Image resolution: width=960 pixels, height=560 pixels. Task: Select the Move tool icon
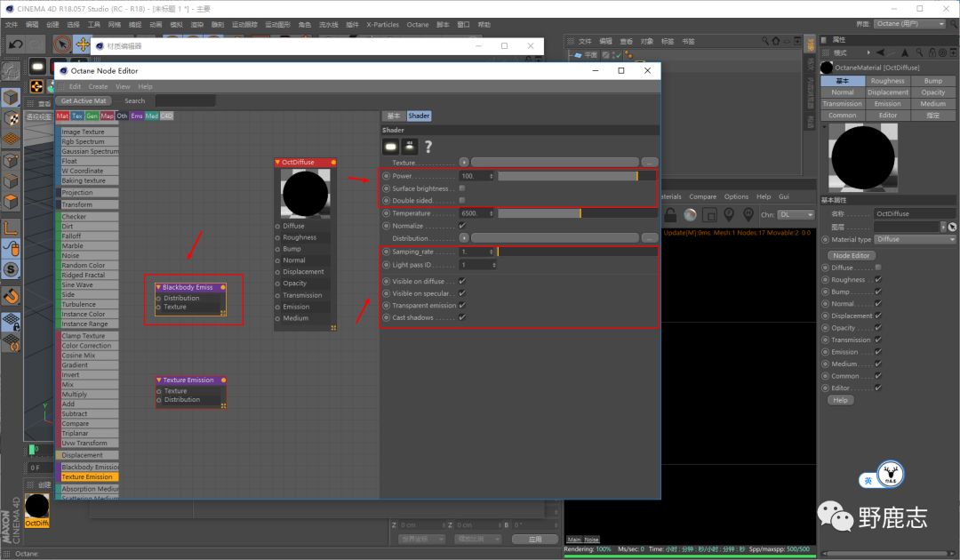83,44
